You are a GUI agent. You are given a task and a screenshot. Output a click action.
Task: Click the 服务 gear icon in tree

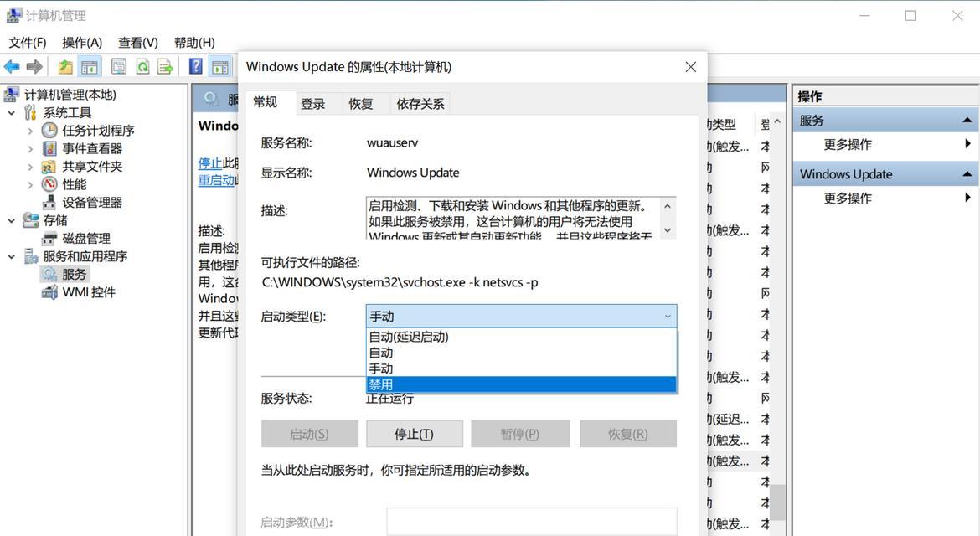point(49,274)
